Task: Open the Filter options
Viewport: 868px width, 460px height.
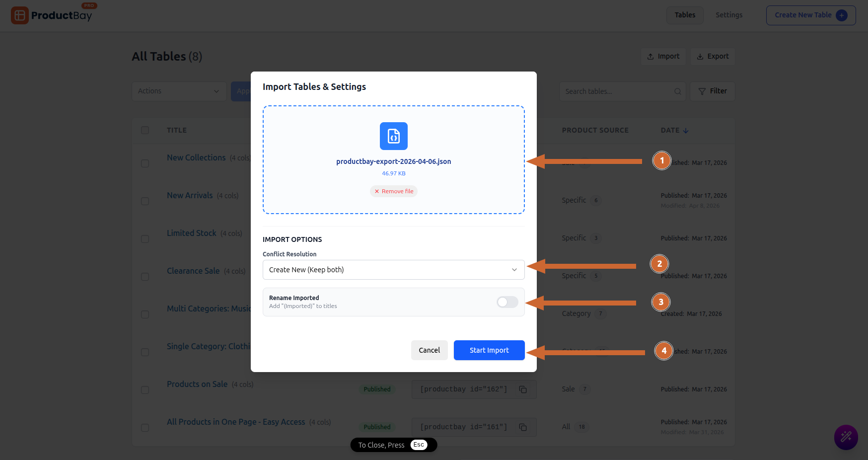Action: [x=712, y=91]
